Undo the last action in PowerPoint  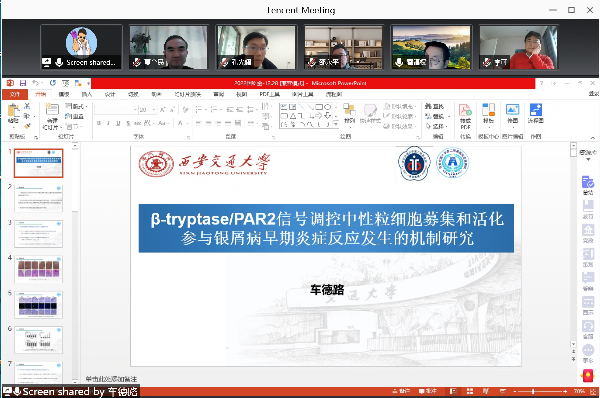click(x=36, y=83)
